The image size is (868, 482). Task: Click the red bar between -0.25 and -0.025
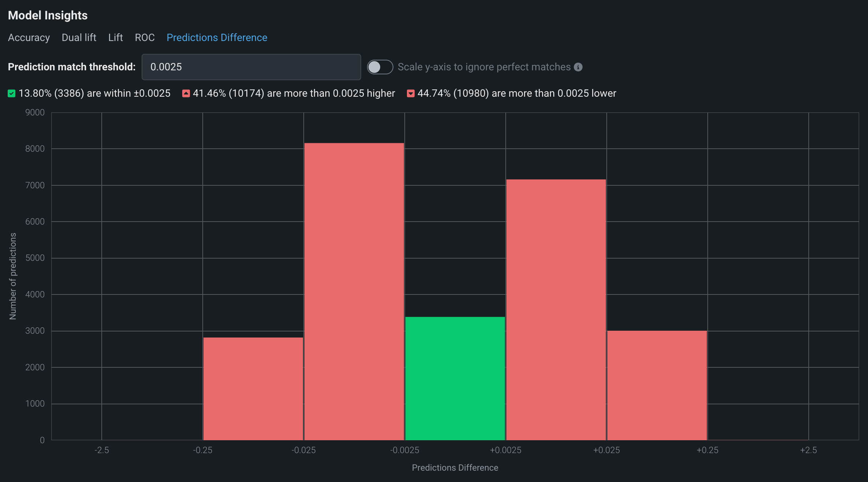tap(253, 388)
